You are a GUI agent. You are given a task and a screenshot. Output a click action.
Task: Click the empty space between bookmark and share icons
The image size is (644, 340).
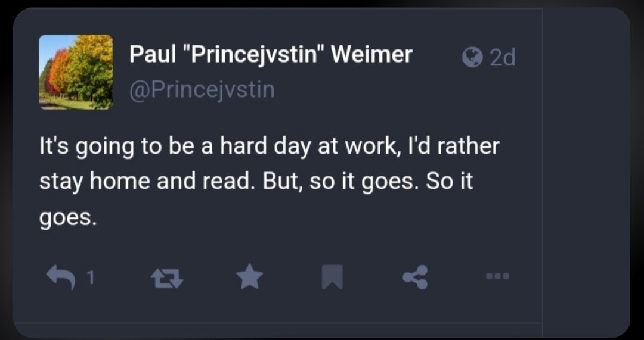pos(373,277)
